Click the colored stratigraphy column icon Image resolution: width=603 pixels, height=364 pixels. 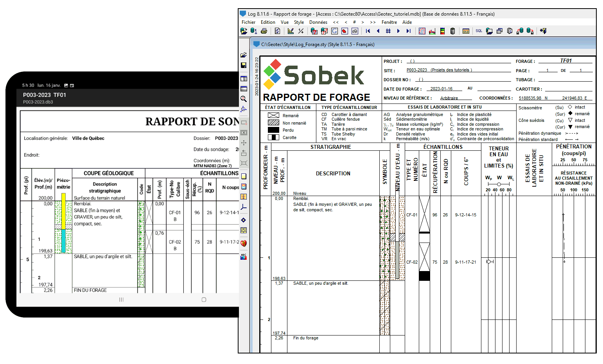click(442, 31)
